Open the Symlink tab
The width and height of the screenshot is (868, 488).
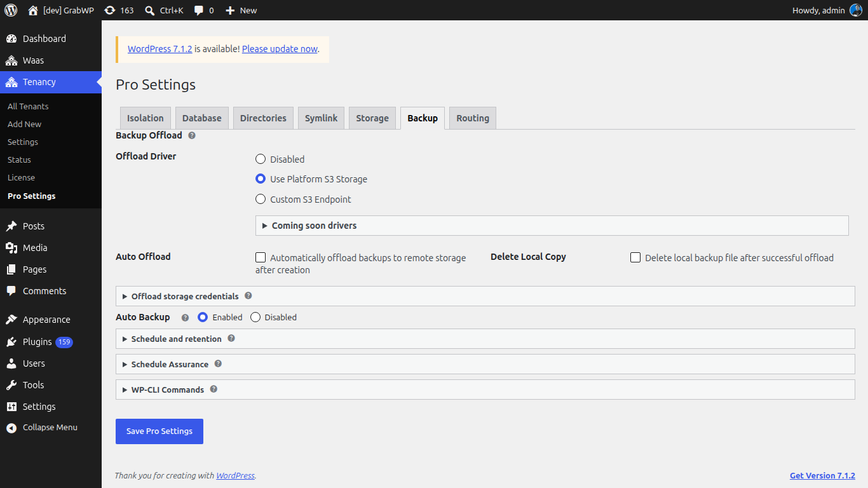[x=321, y=118]
